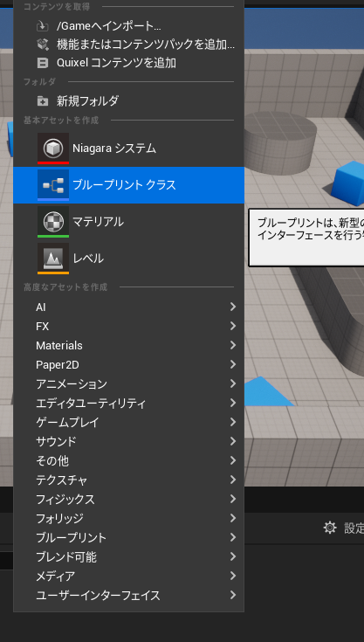Click the blue ramp in the viewport

point(268,393)
